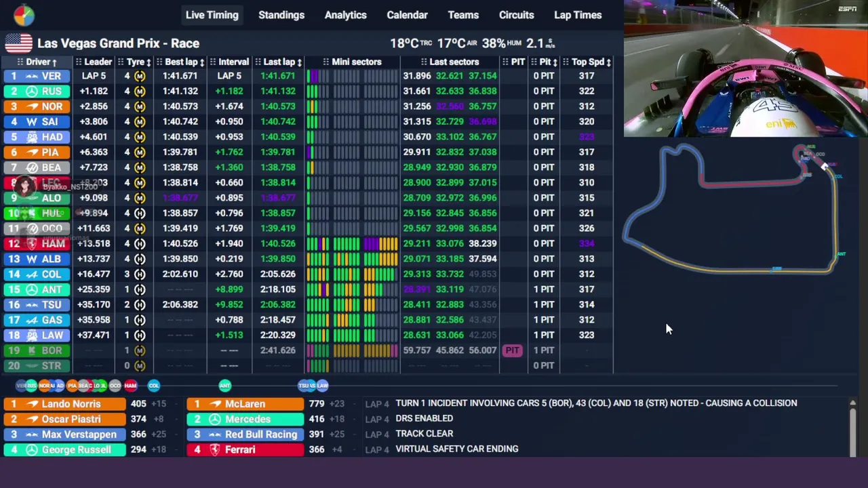
Task: Click medium tyre icon in STR row
Action: tap(140, 365)
